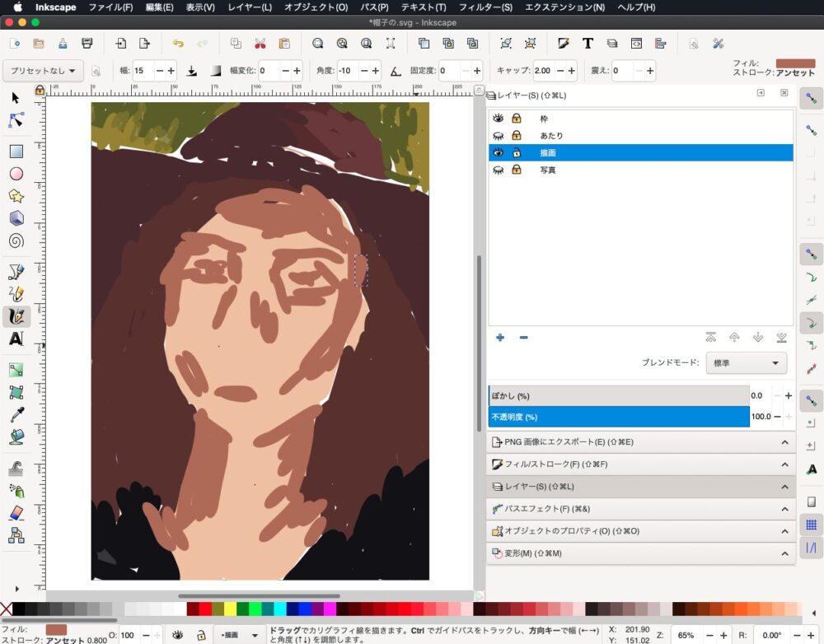Pick the Dropper color picker tool
Screen dimensions: 824x644
tap(16, 414)
